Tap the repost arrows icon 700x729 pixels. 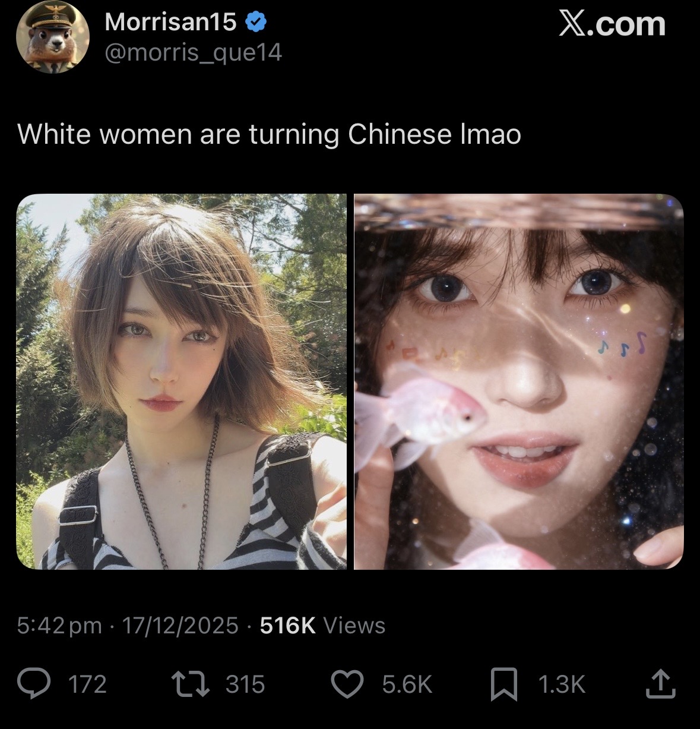click(190, 684)
